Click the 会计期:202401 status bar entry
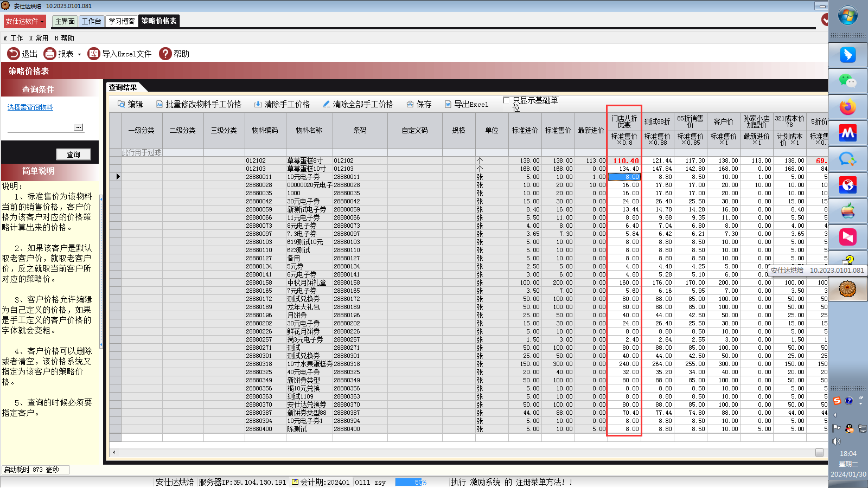This screenshot has height=488, width=868. click(x=321, y=482)
